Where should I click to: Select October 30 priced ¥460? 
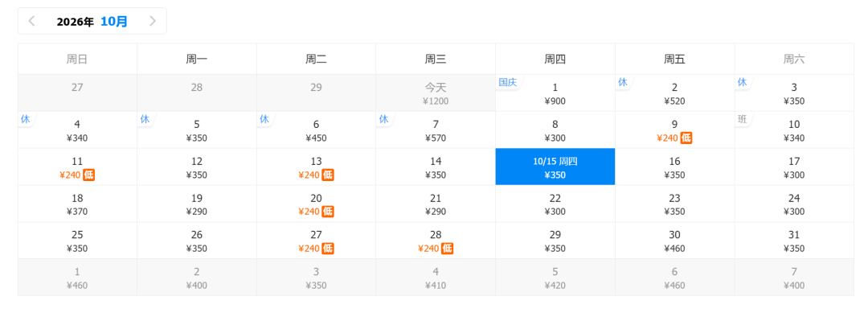(675, 241)
